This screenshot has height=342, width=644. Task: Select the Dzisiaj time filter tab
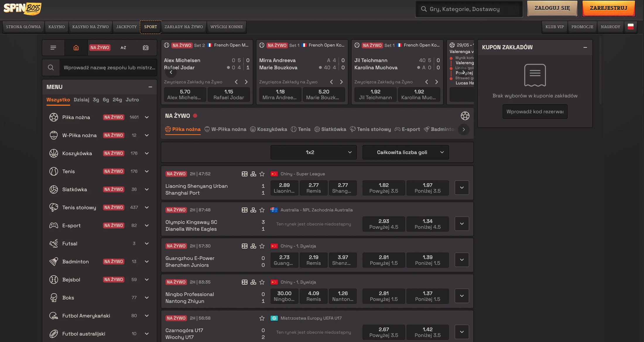click(81, 100)
